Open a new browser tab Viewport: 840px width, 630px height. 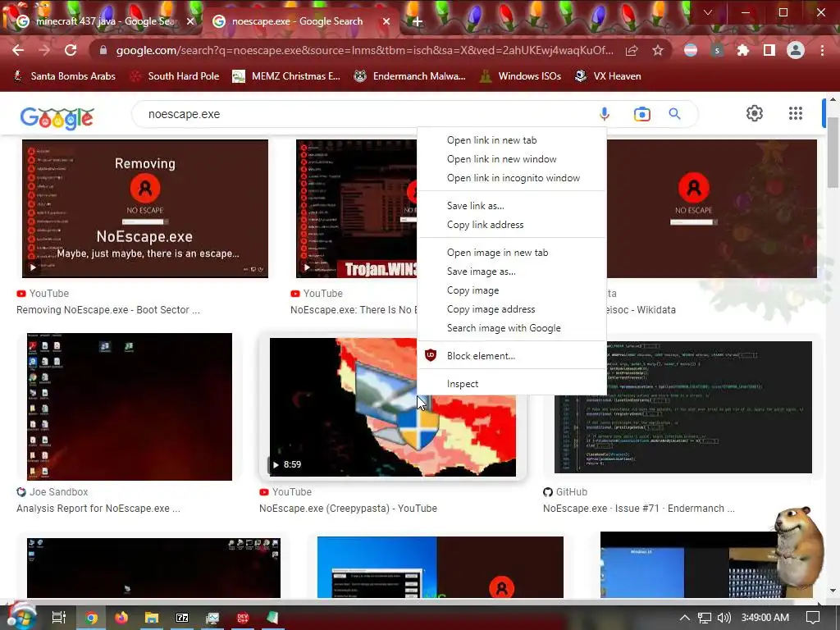click(418, 21)
